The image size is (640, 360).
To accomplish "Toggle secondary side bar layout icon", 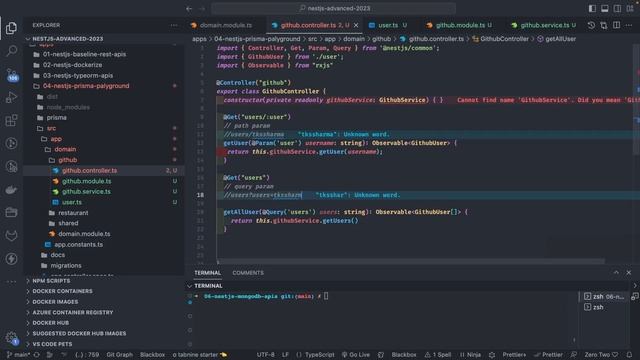I will coord(618,9).
